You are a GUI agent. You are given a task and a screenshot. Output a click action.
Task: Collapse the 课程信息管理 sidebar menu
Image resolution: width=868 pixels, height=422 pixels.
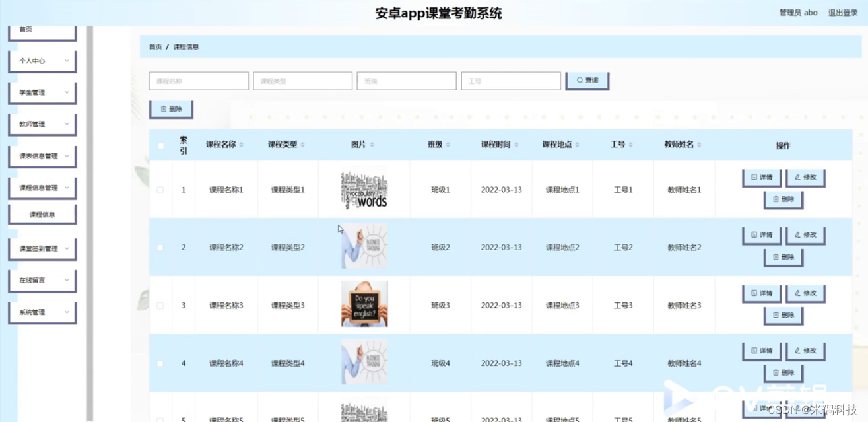click(x=42, y=188)
